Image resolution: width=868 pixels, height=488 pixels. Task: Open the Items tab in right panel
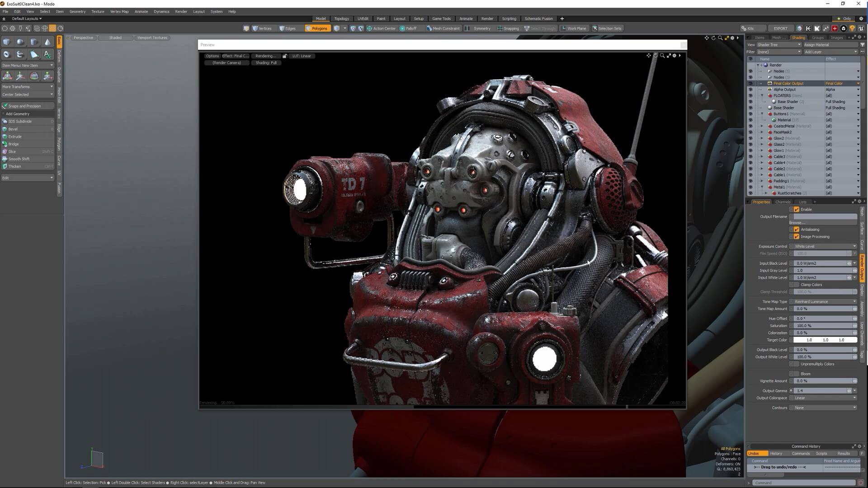759,38
